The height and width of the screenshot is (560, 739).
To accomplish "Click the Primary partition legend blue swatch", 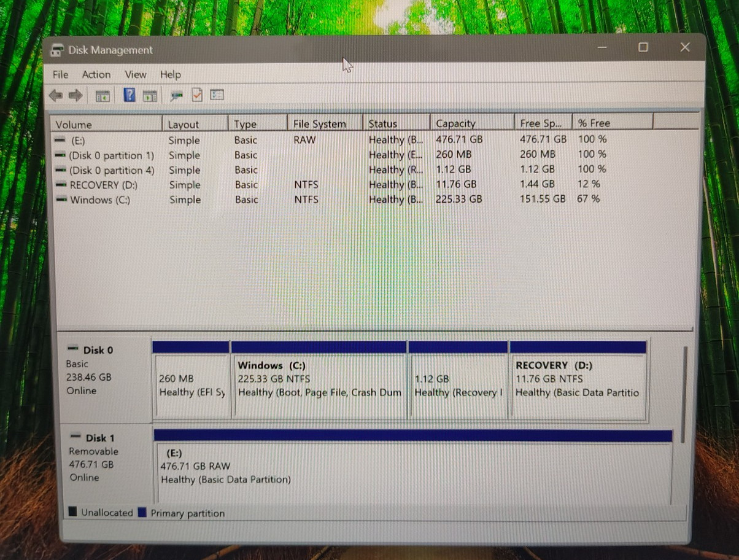I will (x=142, y=512).
